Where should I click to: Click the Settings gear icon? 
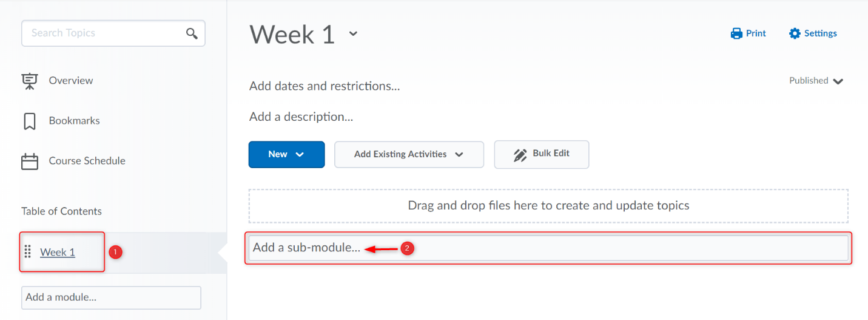pos(795,33)
